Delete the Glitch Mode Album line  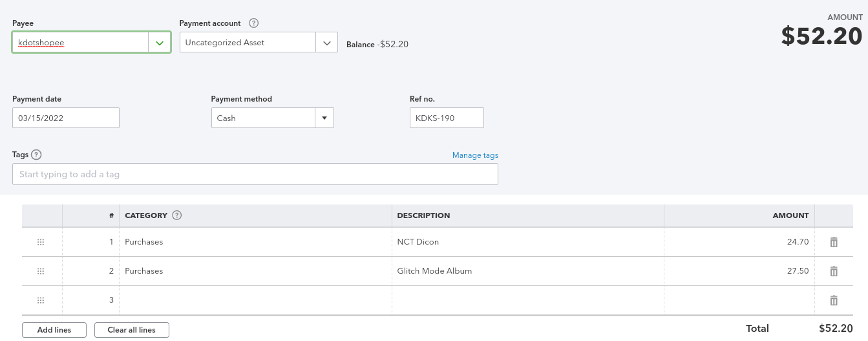[834, 271]
